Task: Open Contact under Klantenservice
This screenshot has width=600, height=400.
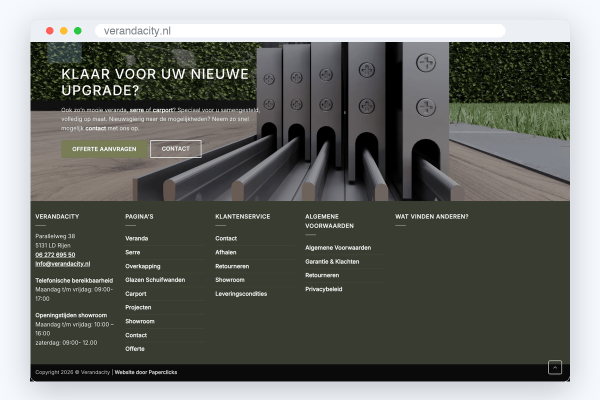Action: point(226,238)
